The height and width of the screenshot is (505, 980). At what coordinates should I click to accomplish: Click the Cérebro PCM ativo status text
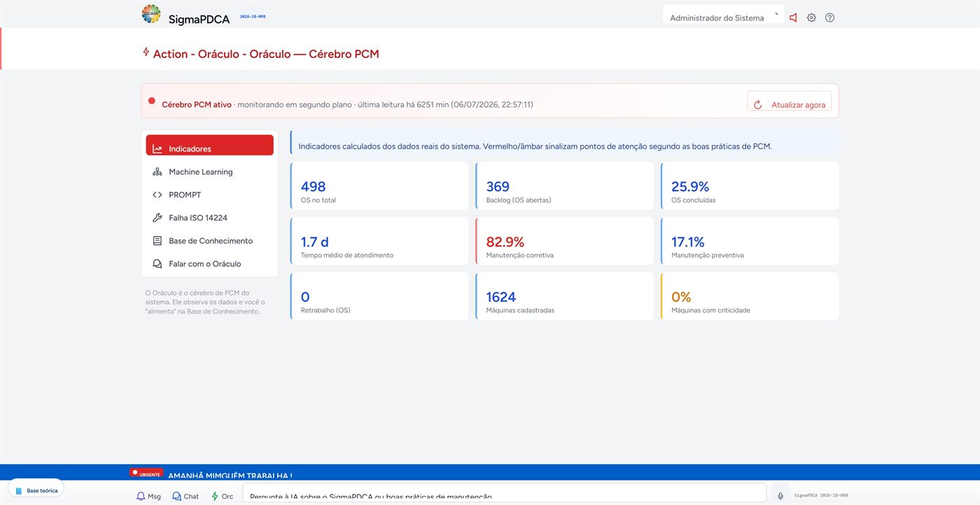197,104
